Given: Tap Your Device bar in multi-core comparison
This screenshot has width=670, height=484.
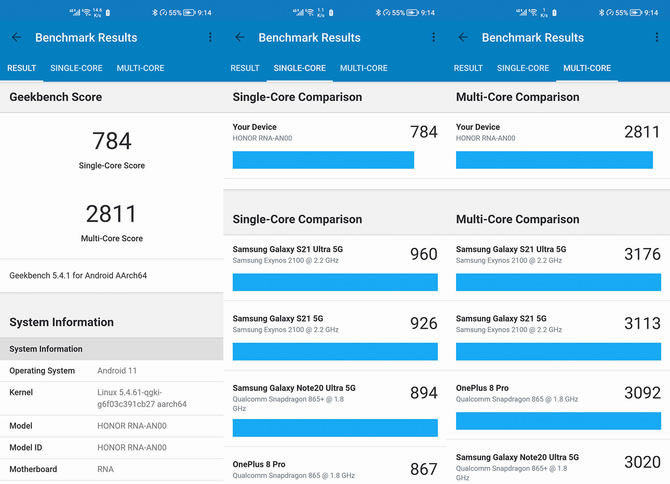Looking at the screenshot, I should (x=554, y=160).
